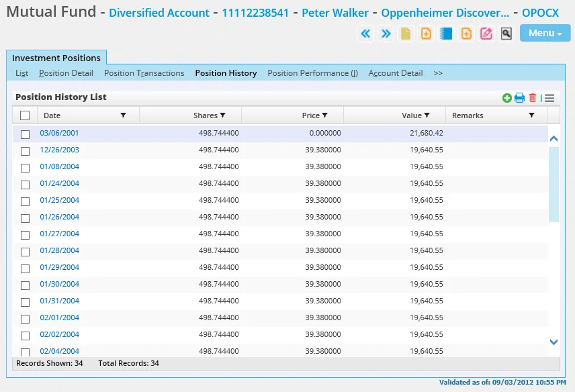The image size is (575, 392).
Task: Open the Date column filter arrow
Action: click(x=123, y=115)
